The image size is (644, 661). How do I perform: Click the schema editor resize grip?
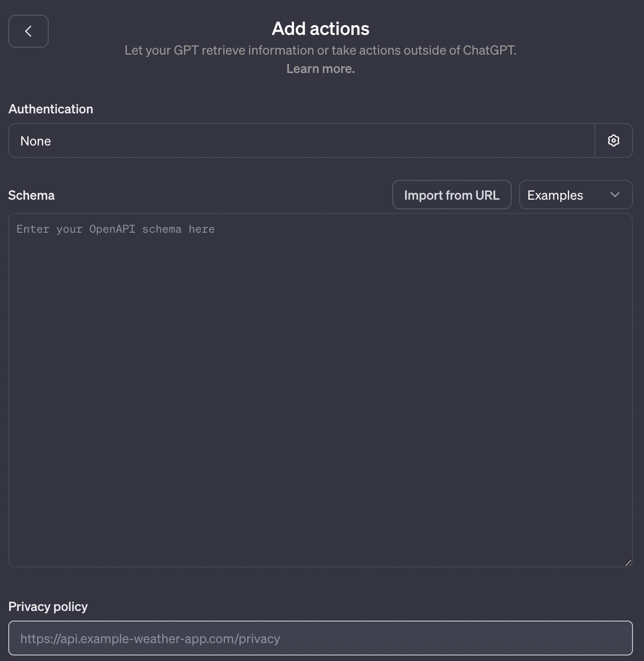coord(628,562)
